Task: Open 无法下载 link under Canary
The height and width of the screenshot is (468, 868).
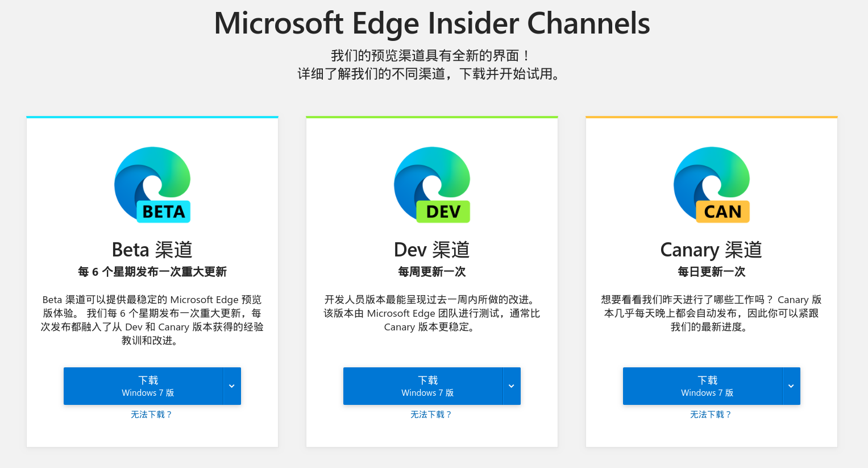Action: coord(711,415)
